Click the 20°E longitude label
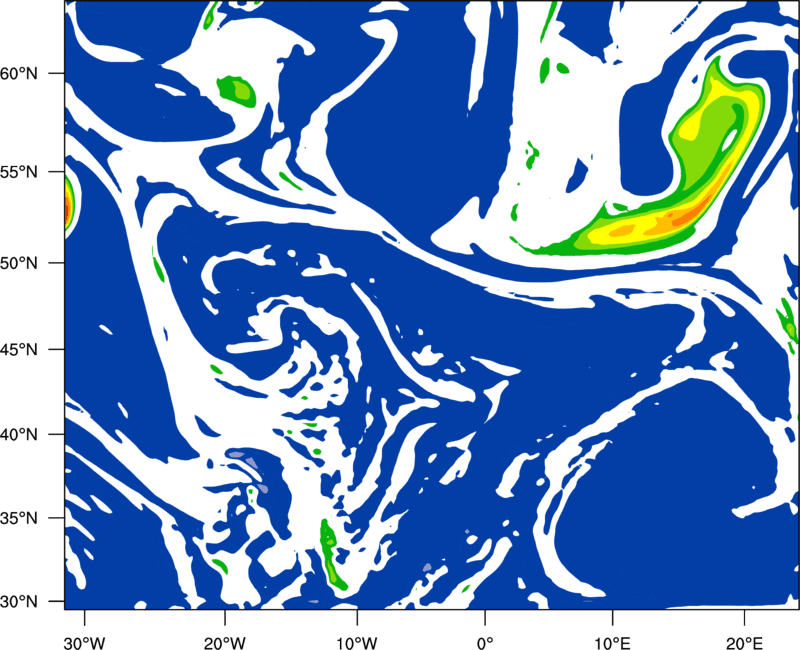This screenshot has width=800, height=650. tap(744, 643)
